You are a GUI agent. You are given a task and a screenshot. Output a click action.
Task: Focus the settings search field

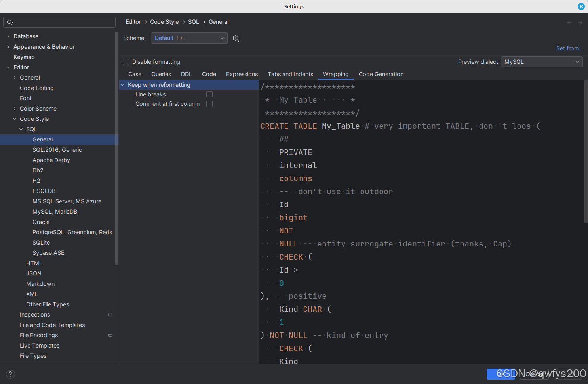pyautogui.click(x=59, y=22)
